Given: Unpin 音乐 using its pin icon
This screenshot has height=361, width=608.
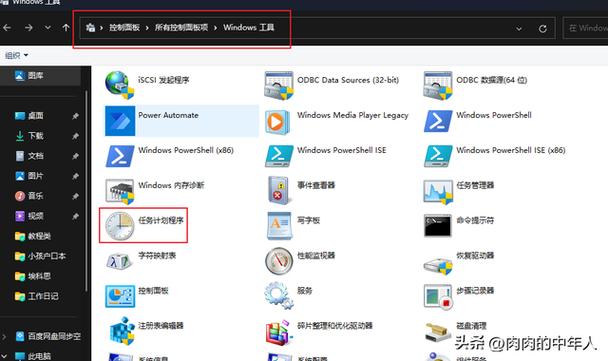Looking at the screenshot, I should pyautogui.click(x=75, y=196).
